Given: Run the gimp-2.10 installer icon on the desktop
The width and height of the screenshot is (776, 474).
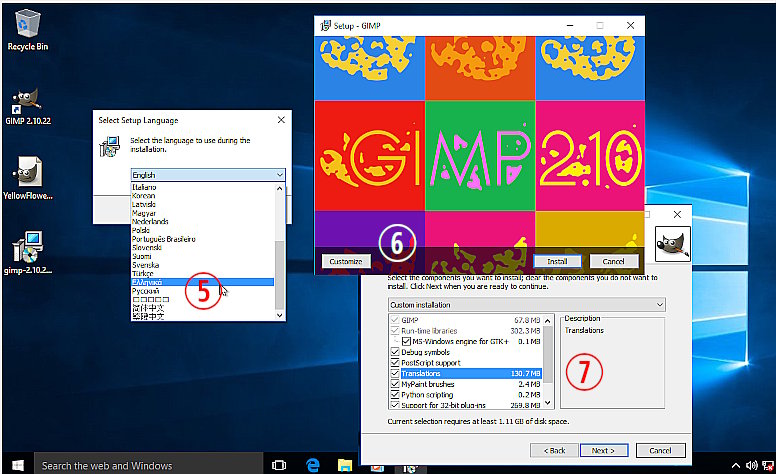Looking at the screenshot, I should (27, 248).
